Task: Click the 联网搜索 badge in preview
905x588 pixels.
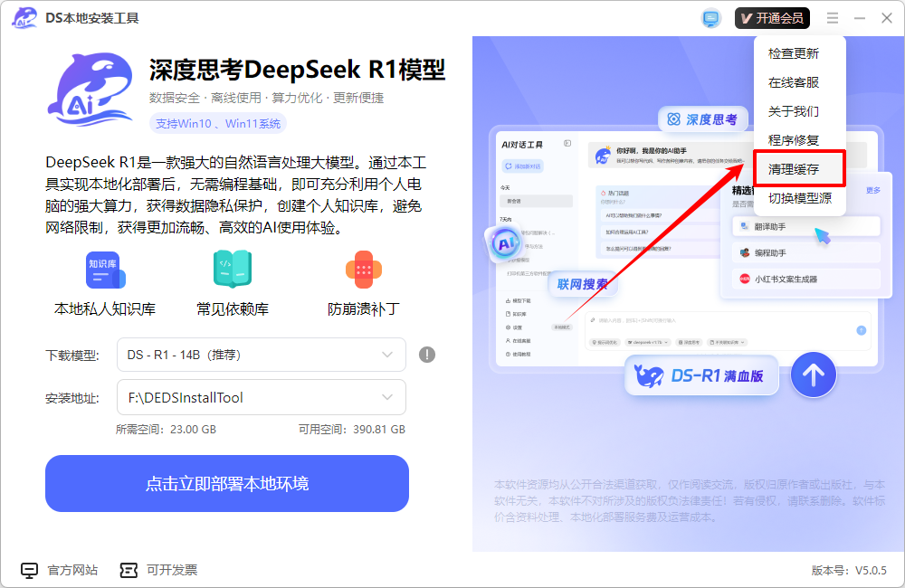Action: tap(582, 284)
